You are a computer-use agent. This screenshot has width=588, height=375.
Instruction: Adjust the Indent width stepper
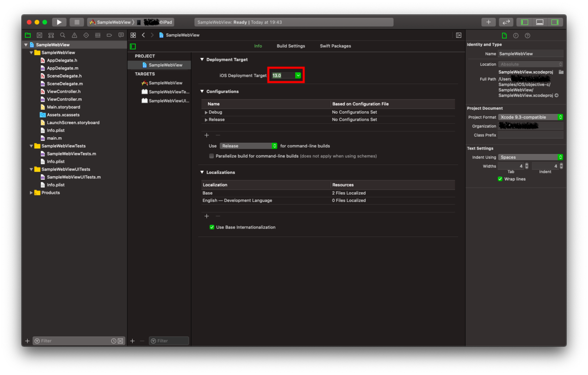[561, 166]
